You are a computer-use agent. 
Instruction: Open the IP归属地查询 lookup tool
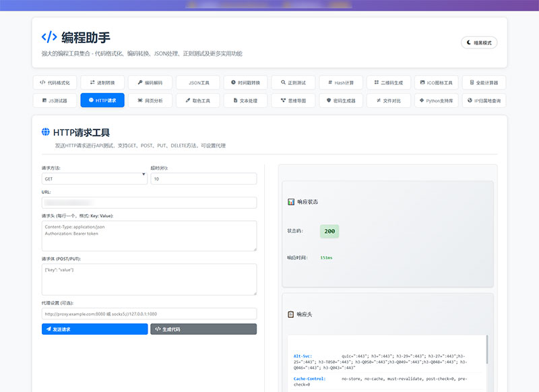[484, 100]
